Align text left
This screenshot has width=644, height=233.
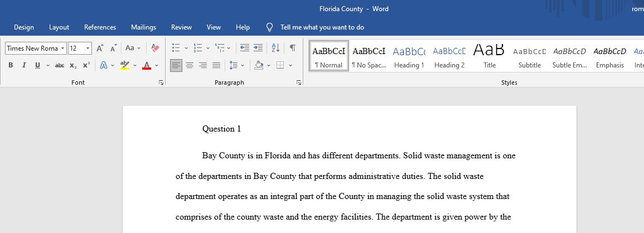[x=176, y=65]
